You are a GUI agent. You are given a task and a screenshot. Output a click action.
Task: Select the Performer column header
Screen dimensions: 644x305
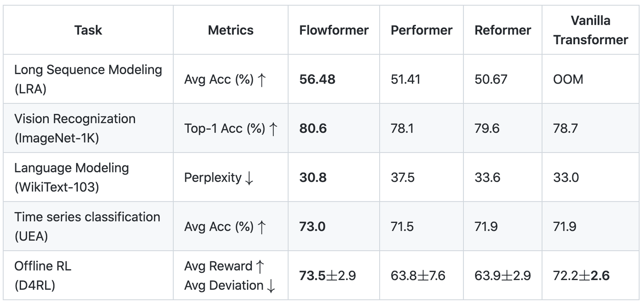pyautogui.click(x=421, y=30)
